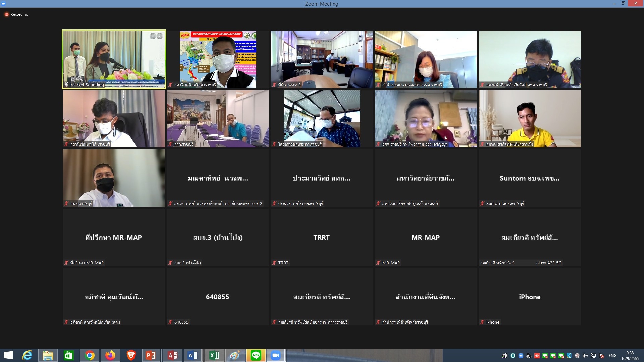Image resolution: width=644 pixels, height=362 pixels.
Task: Open the Windows Start menu
Action: click(8, 355)
